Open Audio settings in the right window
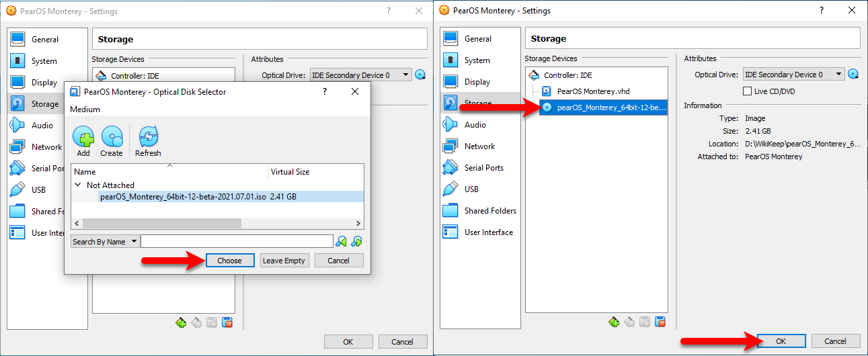The height and width of the screenshot is (356, 868). (480, 125)
